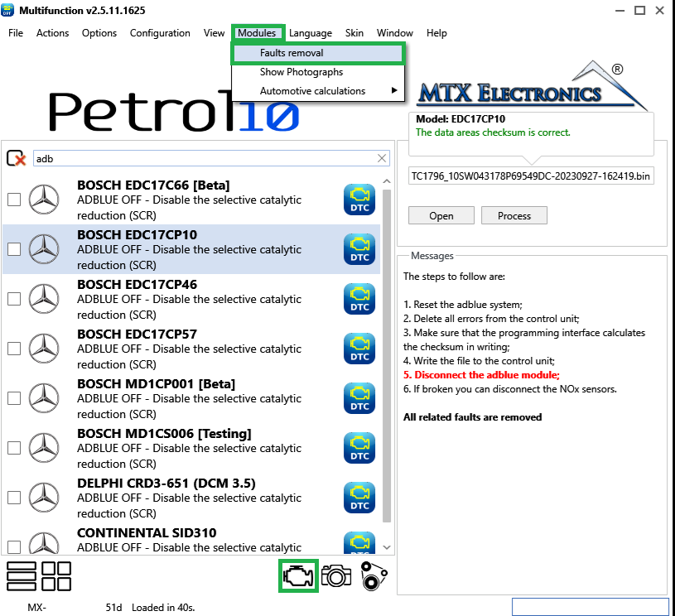The width and height of the screenshot is (675, 616).
Task: Clear search text with X button
Action: (382, 158)
